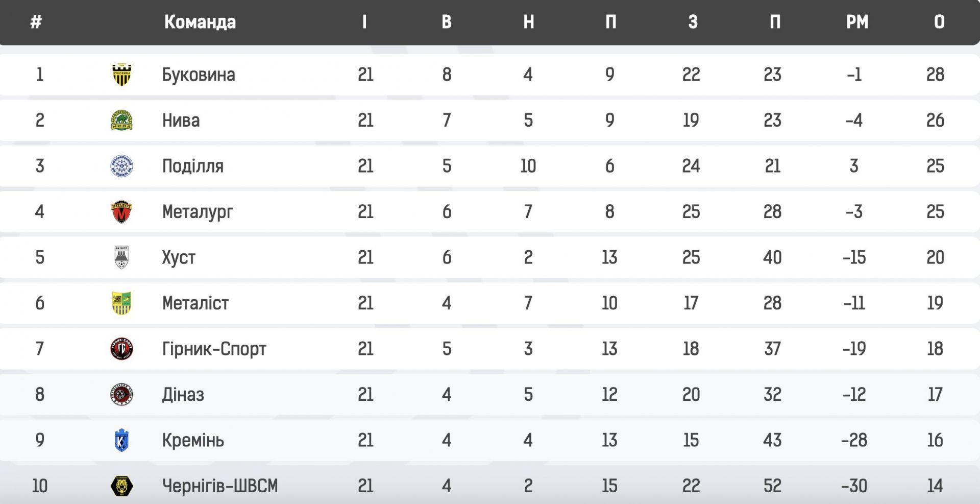Click the Металіст yellow-green crest

tap(121, 303)
